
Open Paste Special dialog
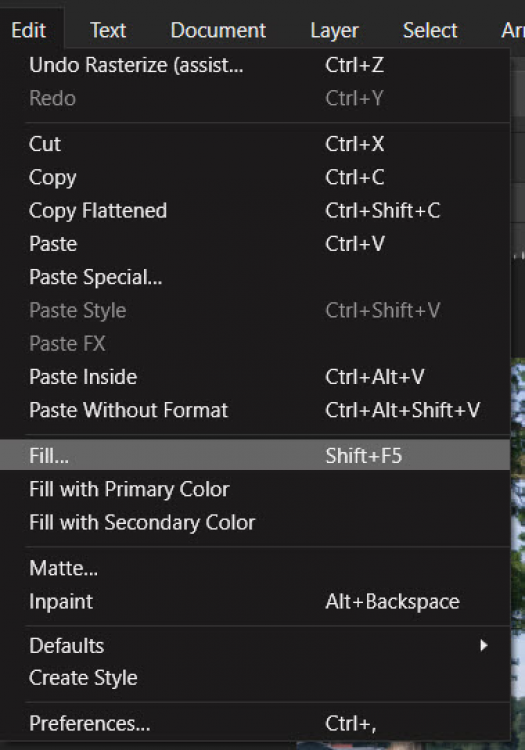point(255,277)
